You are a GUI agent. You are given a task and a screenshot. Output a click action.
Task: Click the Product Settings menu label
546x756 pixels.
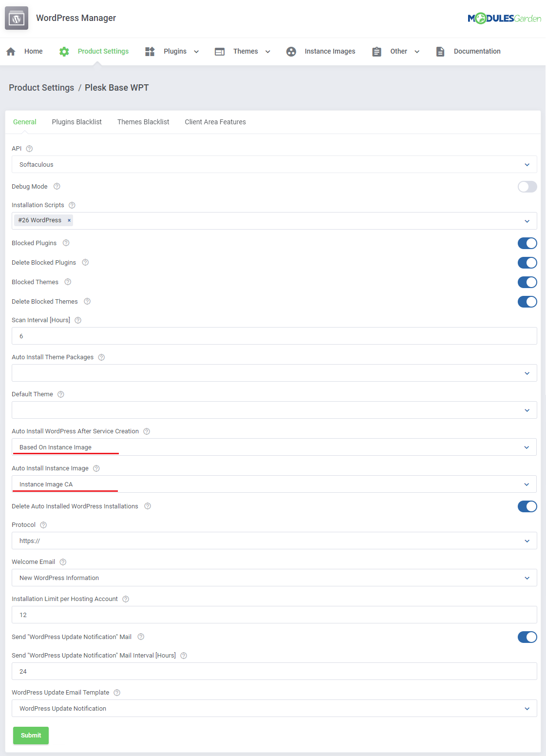click(x=103, y=51)
